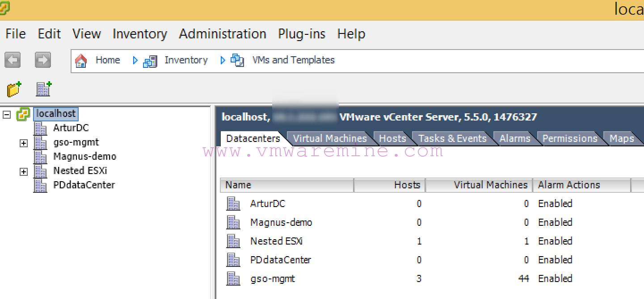Switch to the Maps tab
Viewport: 644px width, 299px height.
coord(622,139)
